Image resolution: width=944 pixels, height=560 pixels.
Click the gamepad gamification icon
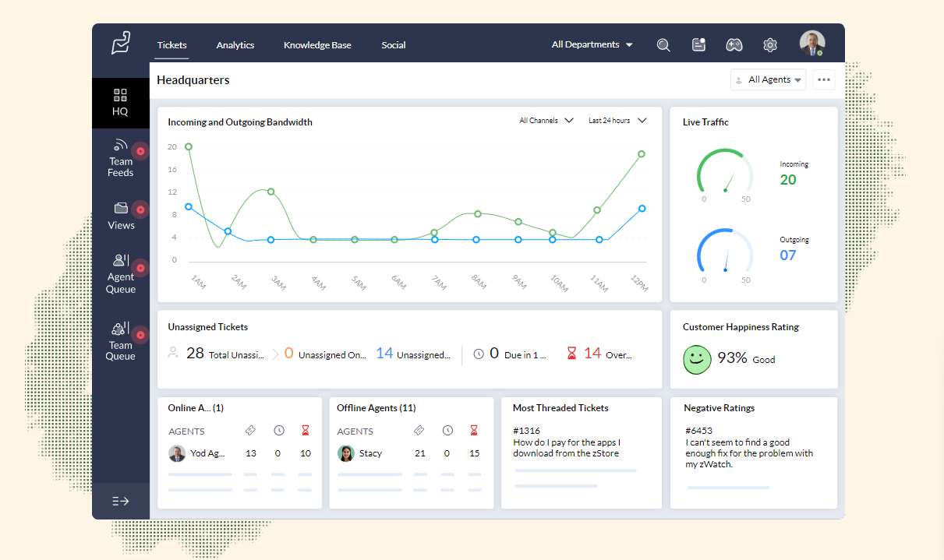pos(734,45)
